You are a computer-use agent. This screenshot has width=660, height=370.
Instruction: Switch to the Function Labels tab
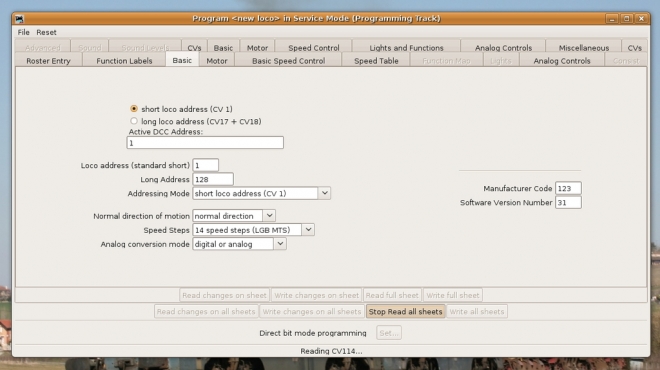click(124, 61)
